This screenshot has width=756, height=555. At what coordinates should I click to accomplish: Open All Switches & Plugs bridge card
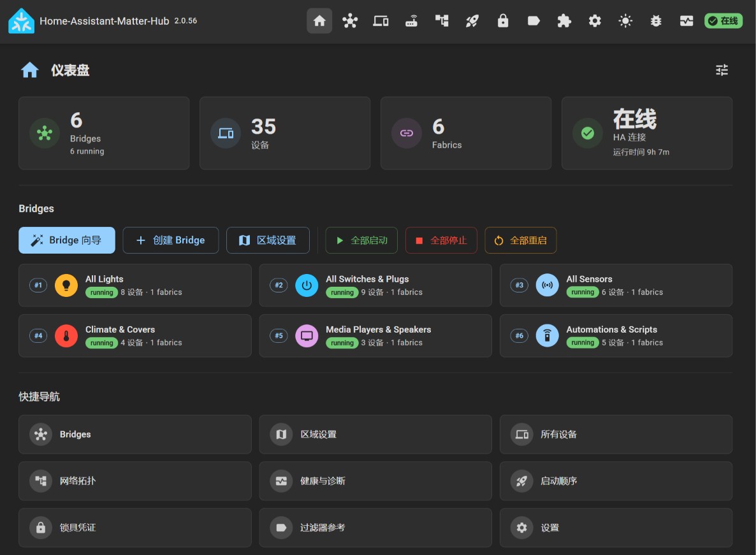[x=375, y=285]
